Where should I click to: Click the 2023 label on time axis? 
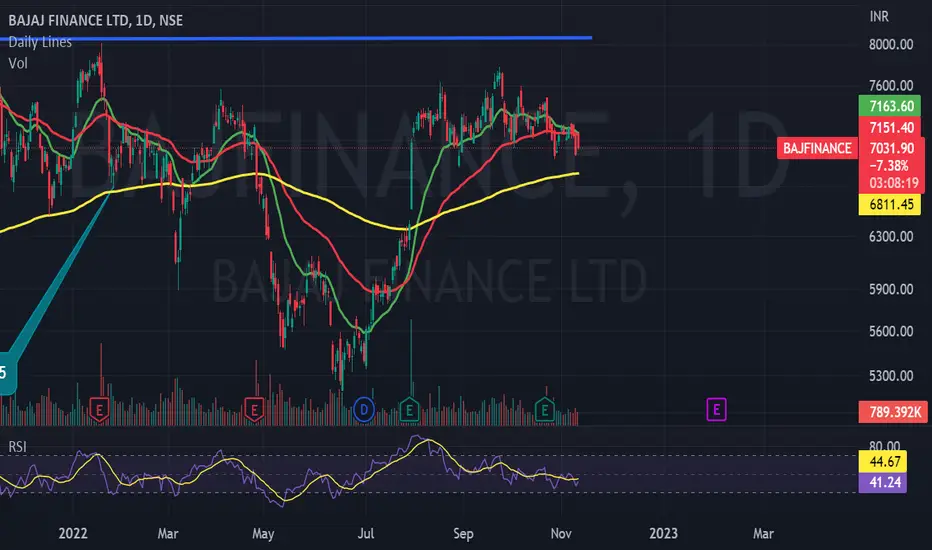[x=663, y=533]
